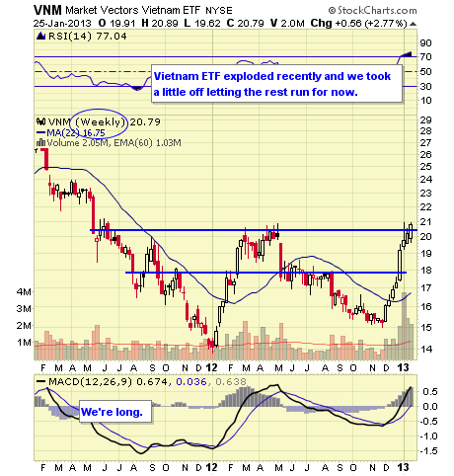454x476 pixels.
Task: Click the MACD histogram value 0.638
Action: 231,382
